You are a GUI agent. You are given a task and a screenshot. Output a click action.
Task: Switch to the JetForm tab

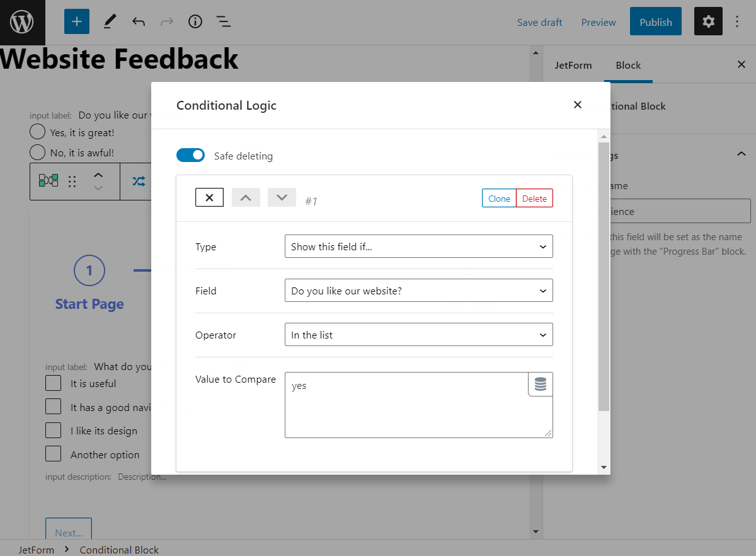tap(573, 65)
